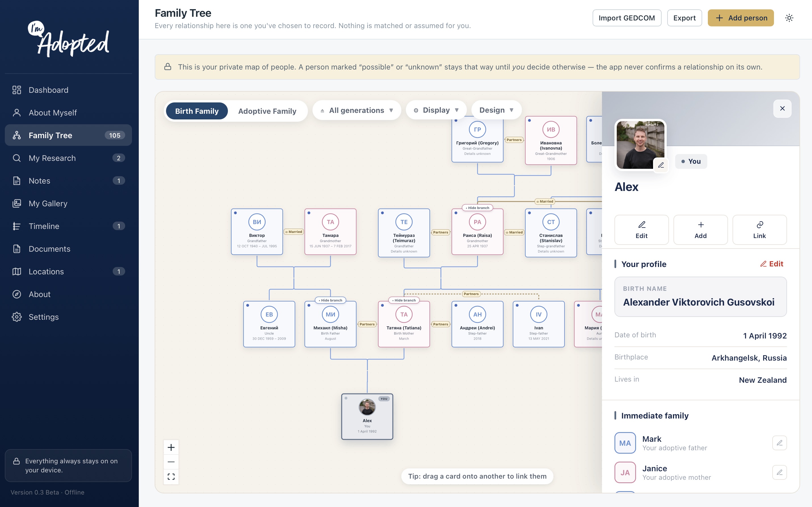Select the Тамара grandmother card
The height and width of the screenshot is (507, 812).
(x=330, y=232)
